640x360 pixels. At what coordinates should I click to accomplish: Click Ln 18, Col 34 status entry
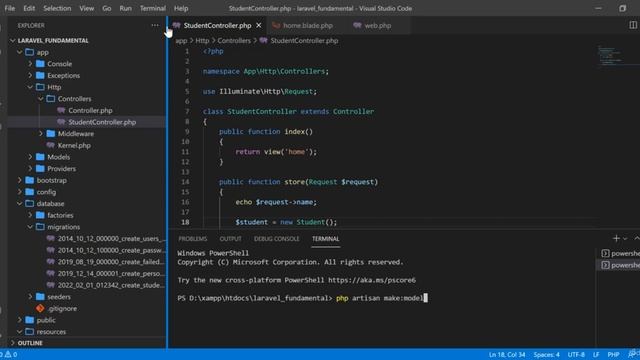[507, 354]
